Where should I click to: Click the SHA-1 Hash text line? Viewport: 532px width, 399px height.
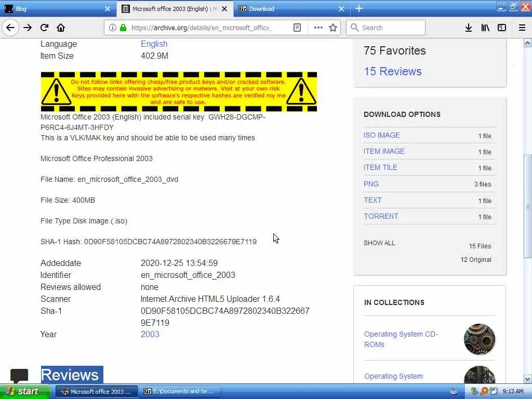[148, 242]
